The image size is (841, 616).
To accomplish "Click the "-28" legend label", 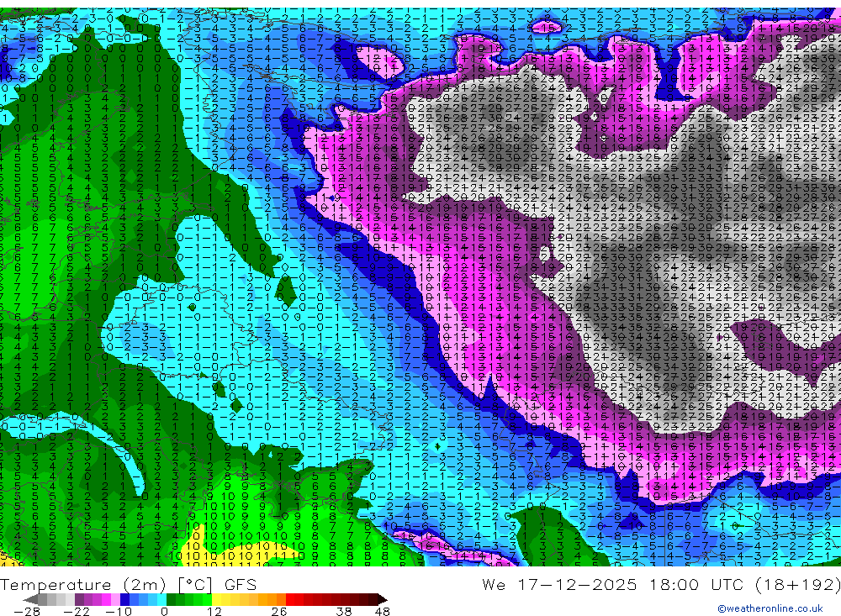I will point(27,612).
